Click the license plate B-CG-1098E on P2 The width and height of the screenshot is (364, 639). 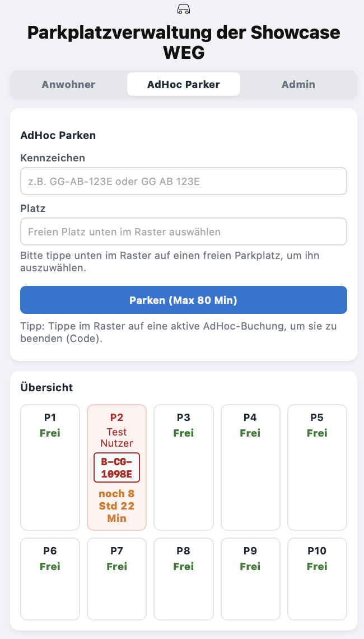116,467
